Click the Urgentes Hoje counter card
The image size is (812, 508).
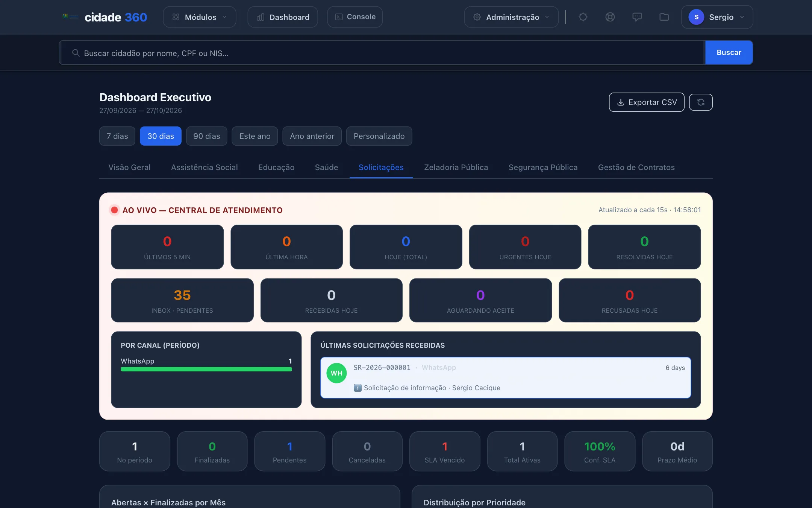click(x=525, y=247)
